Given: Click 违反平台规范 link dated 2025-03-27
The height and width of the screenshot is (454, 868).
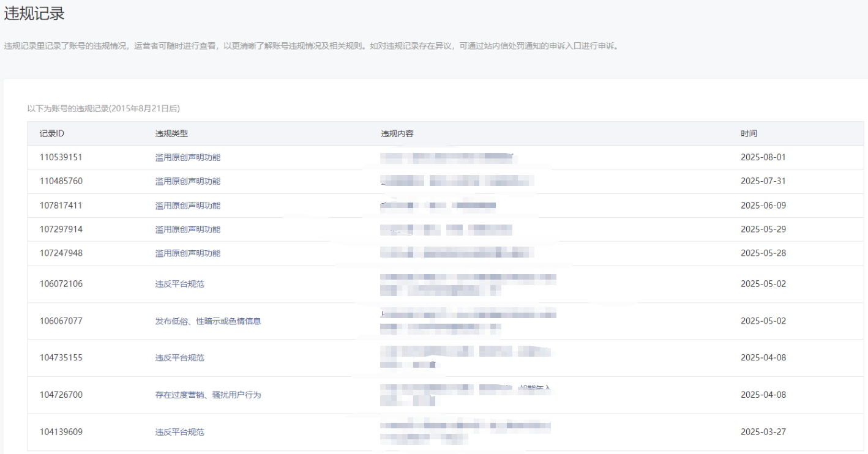Looking at the screenshot, I should click(179, 432).
